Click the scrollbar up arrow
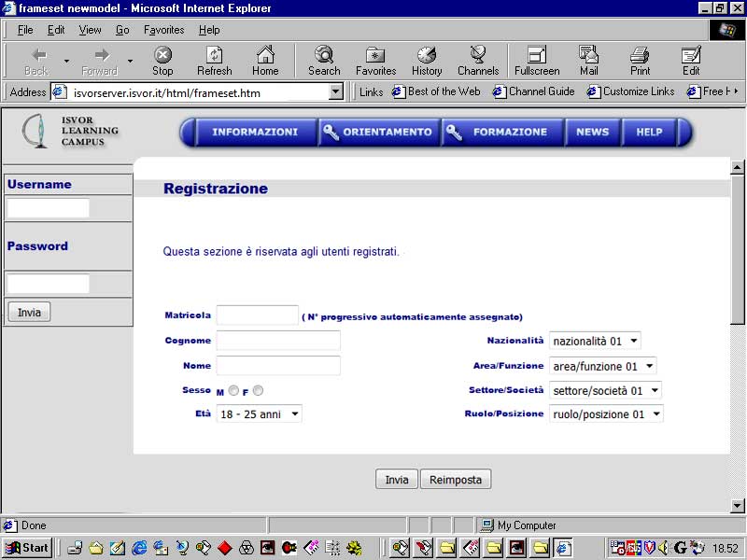 click(x=737, y=167)
